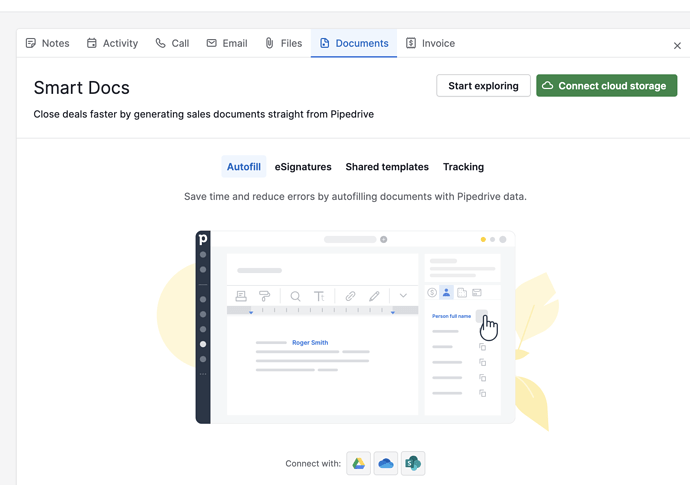Click the paperclip link icon in illustration

coord(350,296)
